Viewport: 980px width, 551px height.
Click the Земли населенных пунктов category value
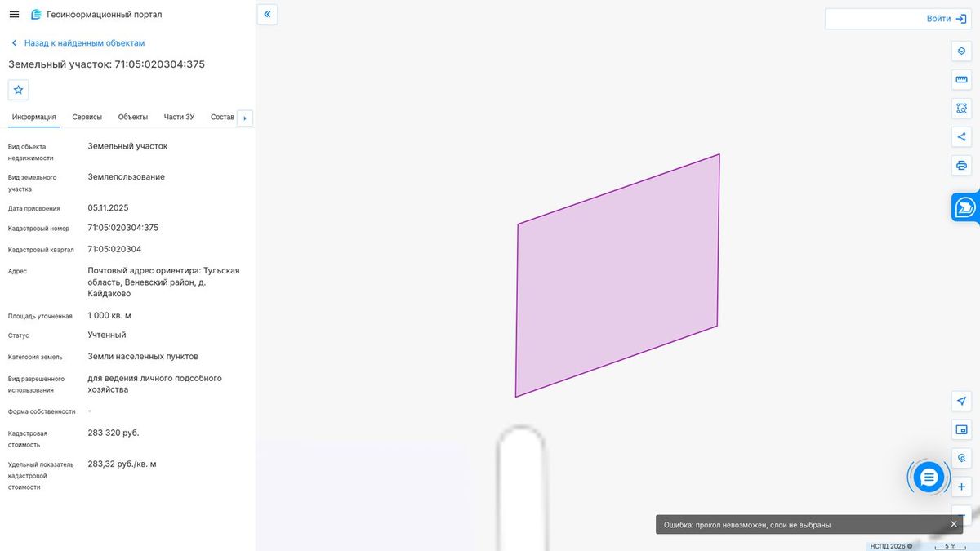[x=143, y=356]
